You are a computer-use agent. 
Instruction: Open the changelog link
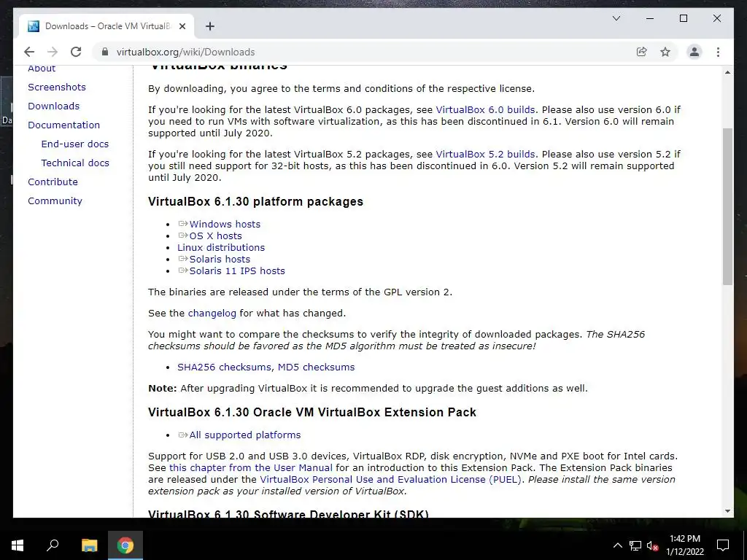(x=212, y=314)
